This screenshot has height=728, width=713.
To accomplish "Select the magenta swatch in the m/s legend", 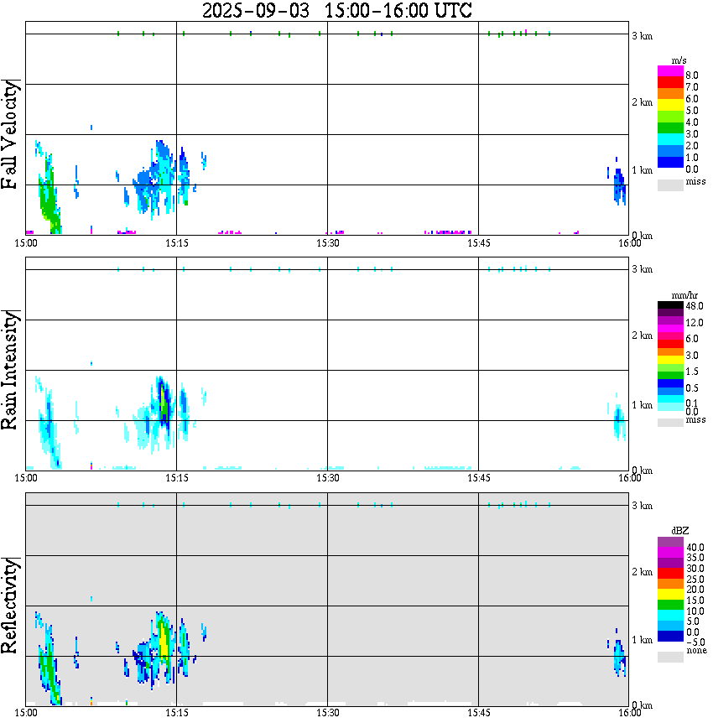I will tap(670, 71).
